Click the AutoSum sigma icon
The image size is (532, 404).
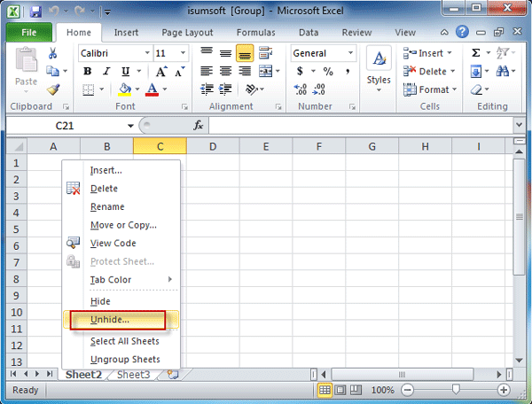[475, 52]
